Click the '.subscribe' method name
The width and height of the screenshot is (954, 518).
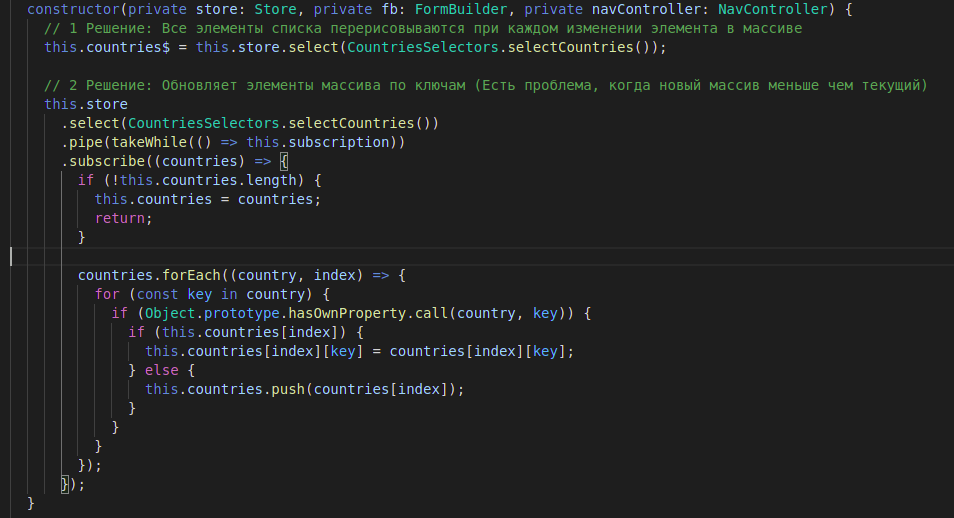point(103,161)
